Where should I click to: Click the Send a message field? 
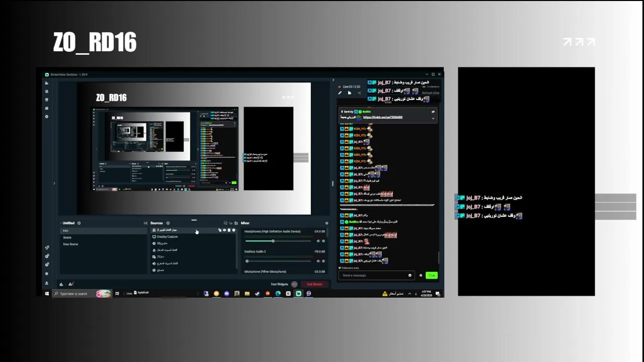point(375,276)
